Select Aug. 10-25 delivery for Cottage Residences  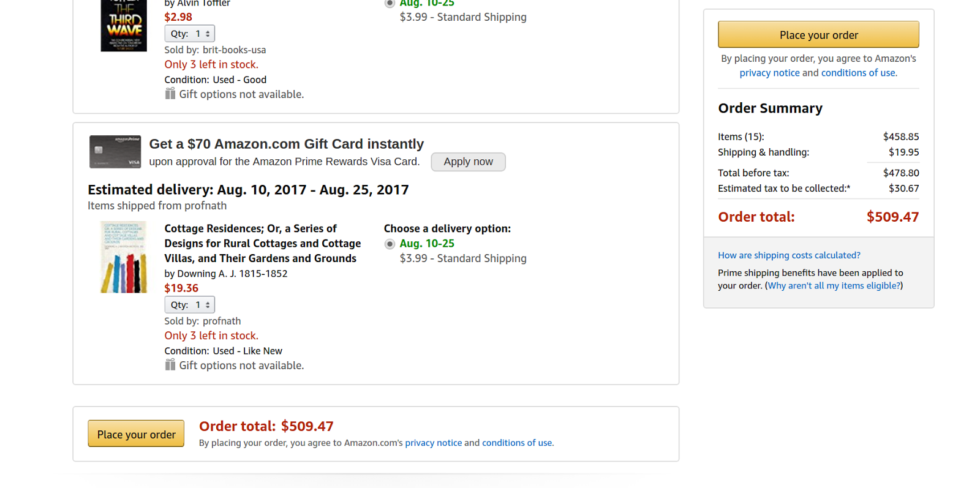pos(390,244)
